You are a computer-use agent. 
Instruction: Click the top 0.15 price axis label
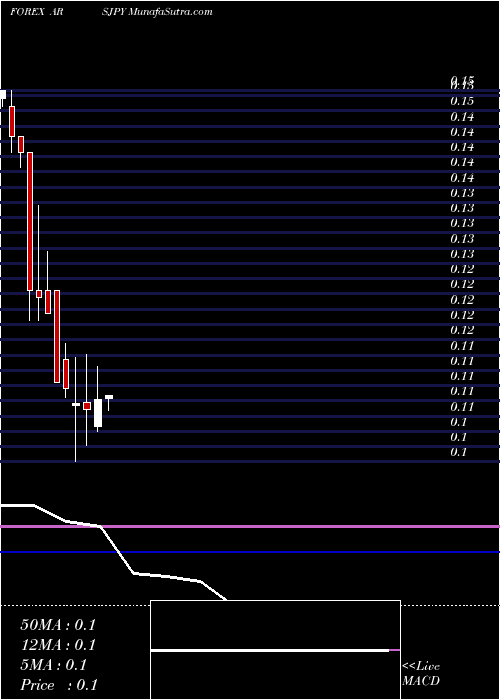click(462, 81)
